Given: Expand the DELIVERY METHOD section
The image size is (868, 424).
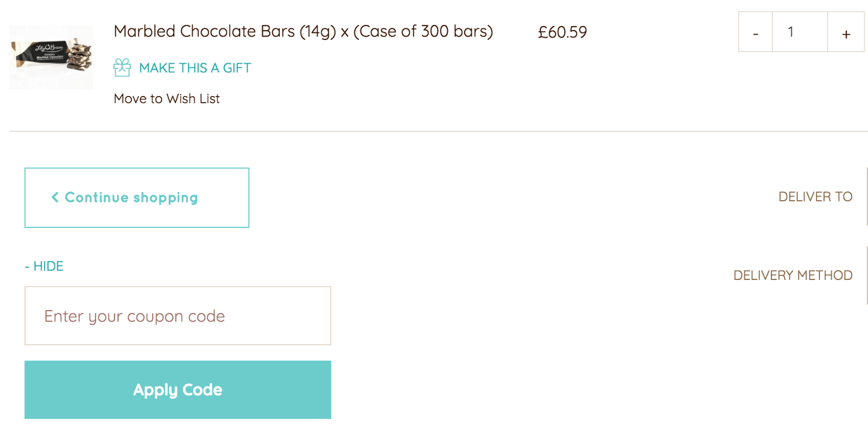Looking at the screenshot, I should (x=793, y=275).
